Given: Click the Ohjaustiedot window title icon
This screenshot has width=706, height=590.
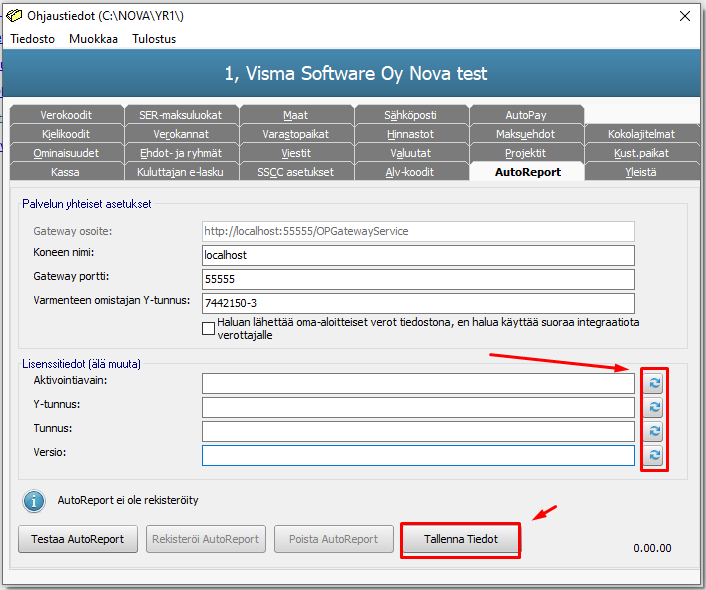Looking at the screenshot, I should tap(14, 16).
